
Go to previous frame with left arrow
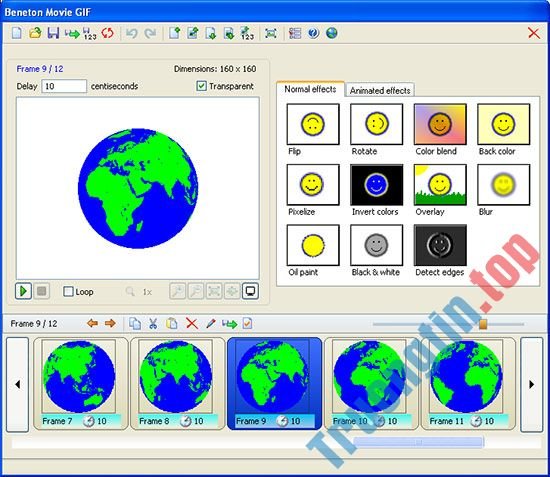coord(92,323)
